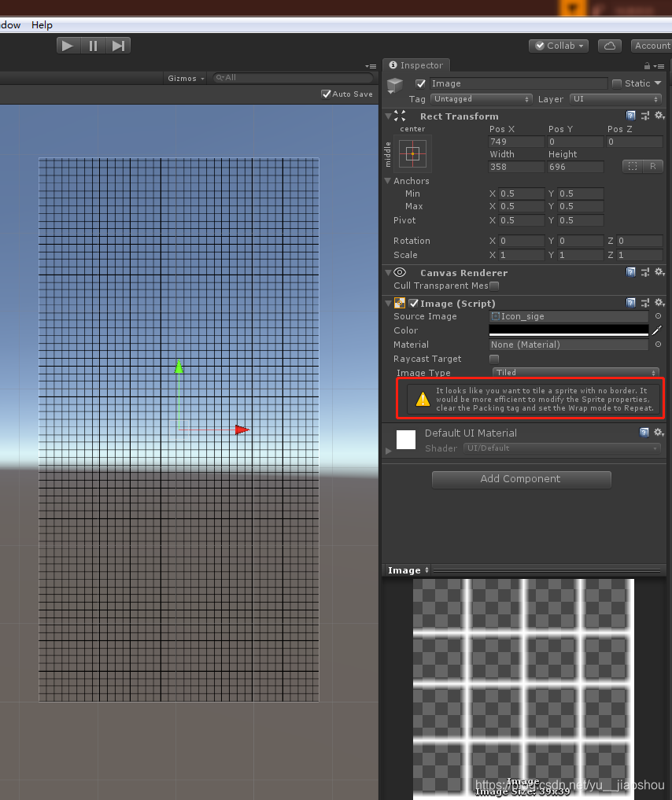Click the Add Component button
The width and height of the screenshot is (672, 800).
522,479
